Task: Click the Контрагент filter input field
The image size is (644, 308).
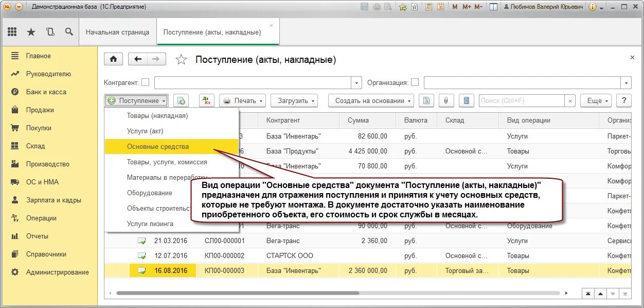Action: coord(253,82)
